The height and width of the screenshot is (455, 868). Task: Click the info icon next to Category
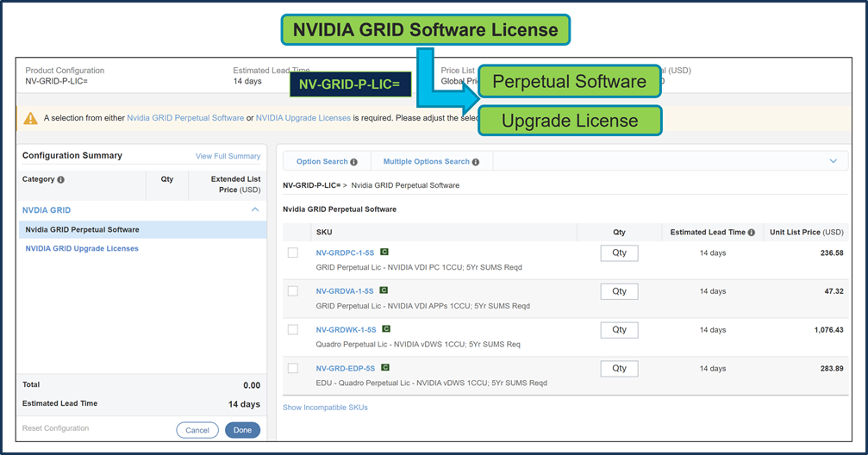pos(61,180)
